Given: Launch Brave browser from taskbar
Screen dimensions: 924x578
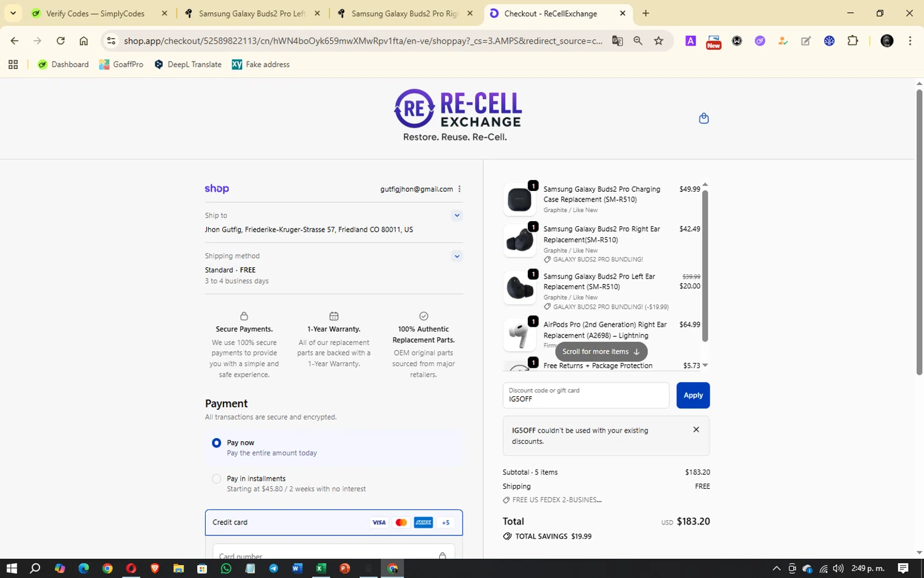Looking at the screenshot, I should tap(155, 568).
